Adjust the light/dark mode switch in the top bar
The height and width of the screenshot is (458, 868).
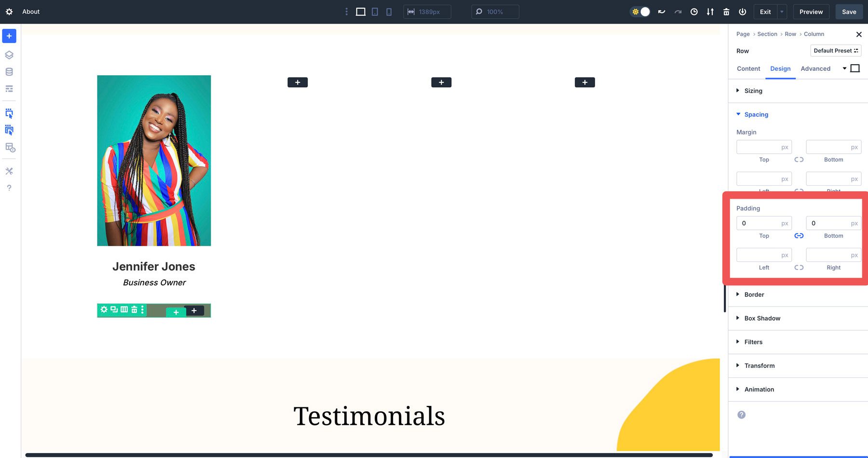pos(640,11)
